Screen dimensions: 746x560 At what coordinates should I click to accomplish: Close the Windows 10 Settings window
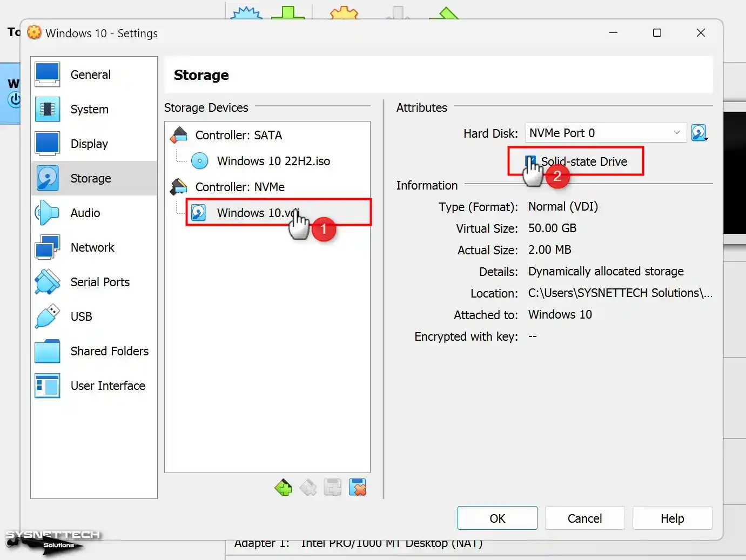701,33
